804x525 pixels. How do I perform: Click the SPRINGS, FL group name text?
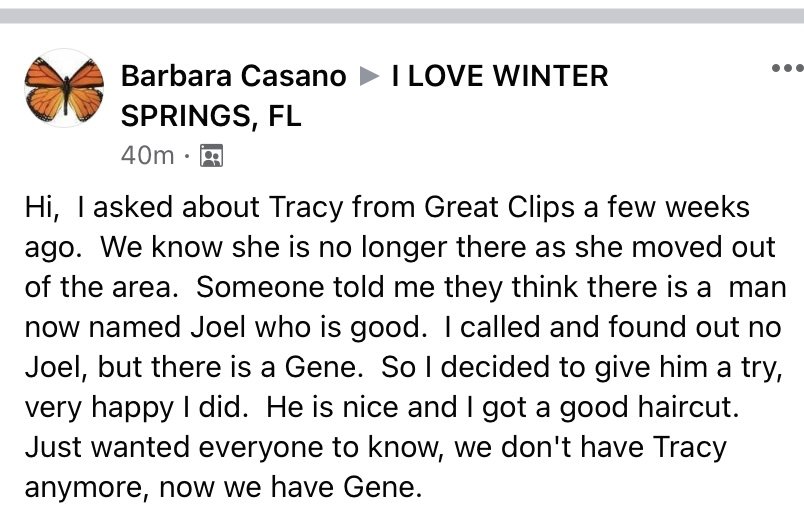[211, 116]
